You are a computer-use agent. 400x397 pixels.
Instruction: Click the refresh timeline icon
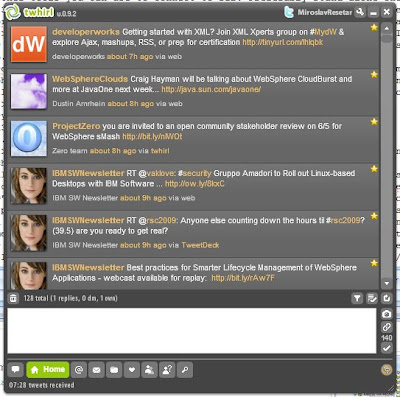387,298
